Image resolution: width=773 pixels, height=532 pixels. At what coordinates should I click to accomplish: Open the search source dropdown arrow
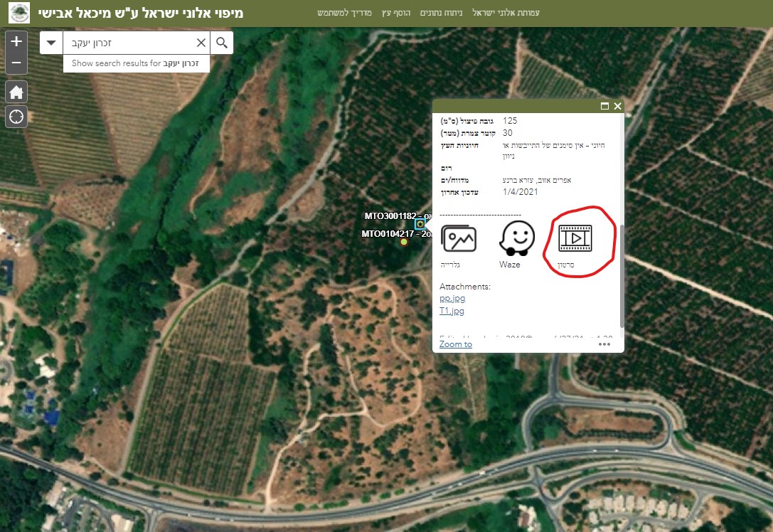click(x=51, y=43)
